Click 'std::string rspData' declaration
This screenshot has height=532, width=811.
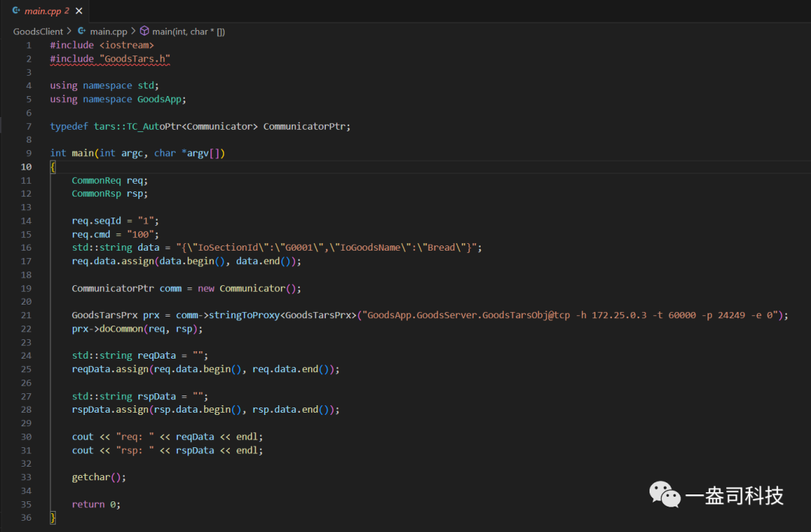coord(140,396)
